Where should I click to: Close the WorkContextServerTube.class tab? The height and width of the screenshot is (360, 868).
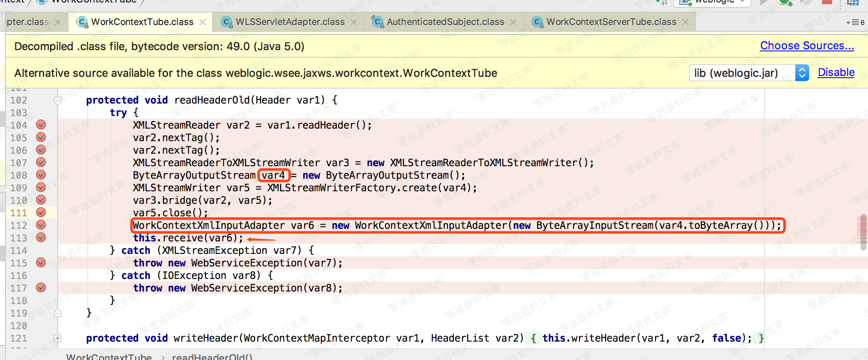(x=685, y=22)
